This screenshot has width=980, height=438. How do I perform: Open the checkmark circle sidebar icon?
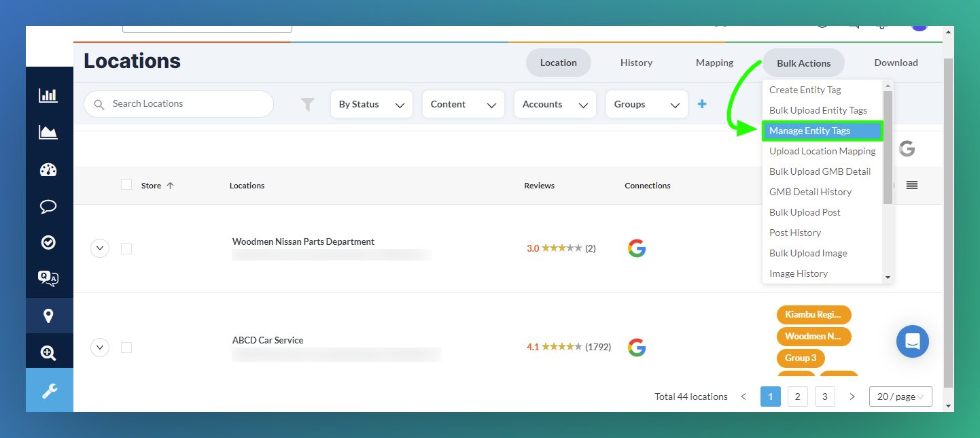(x=48, y=242)
